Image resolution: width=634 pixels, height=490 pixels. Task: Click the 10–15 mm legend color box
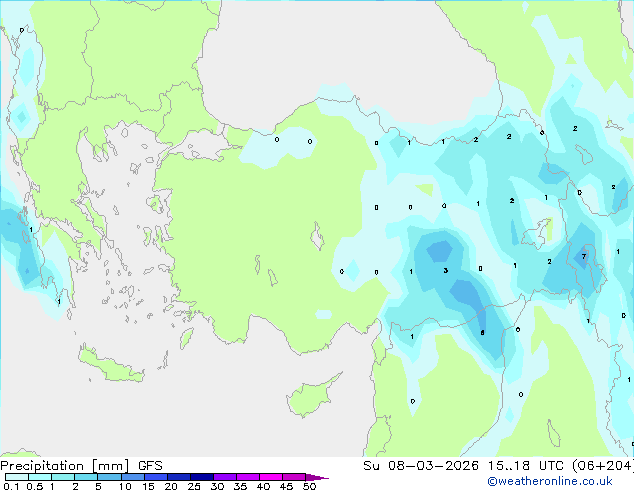click(132, 477)
